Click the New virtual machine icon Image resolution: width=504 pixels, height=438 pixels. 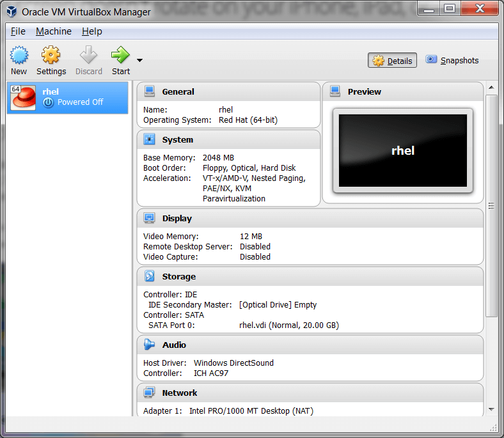[x=19, y=55]
